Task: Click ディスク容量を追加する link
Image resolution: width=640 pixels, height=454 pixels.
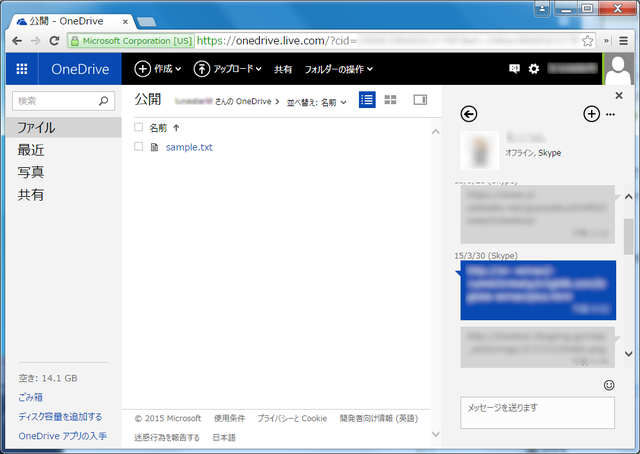Action: 60,416
